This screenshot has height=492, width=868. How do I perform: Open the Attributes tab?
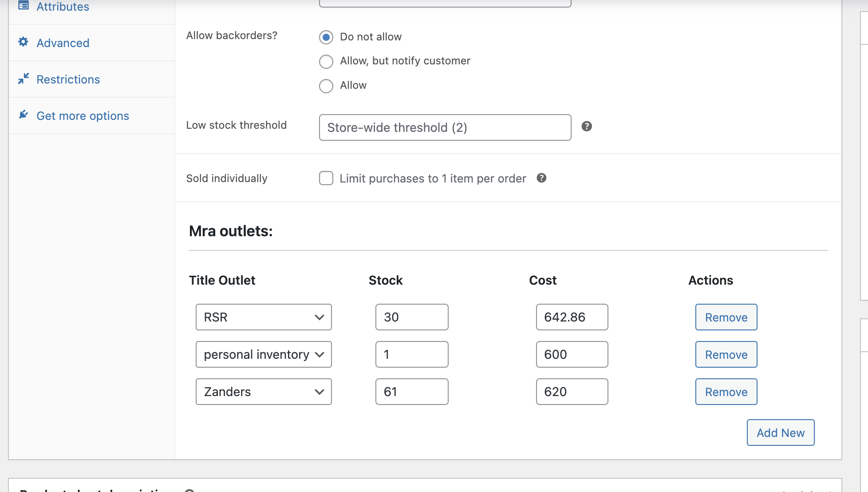click(x=63, y=7)
